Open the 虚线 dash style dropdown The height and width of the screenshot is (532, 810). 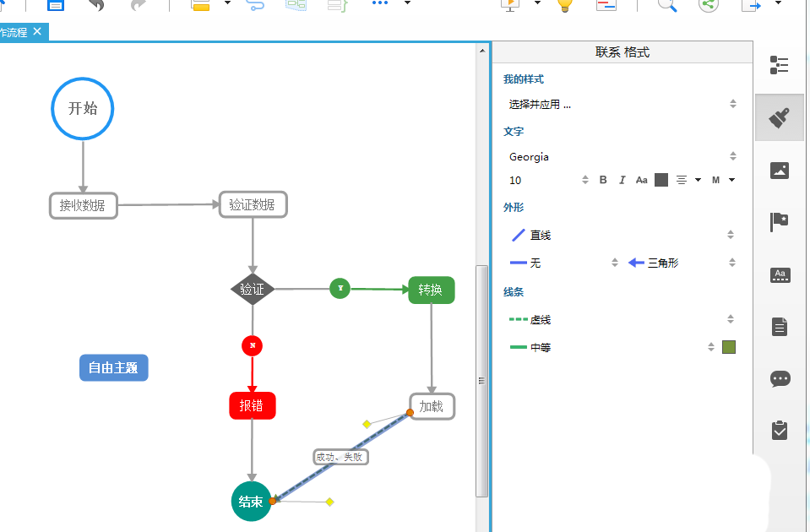point(732,319)
